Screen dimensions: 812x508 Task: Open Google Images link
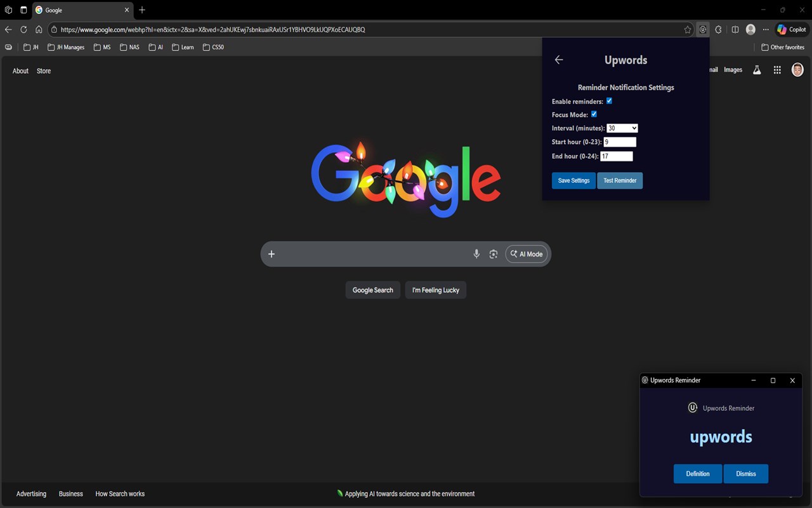click(733, 70)
